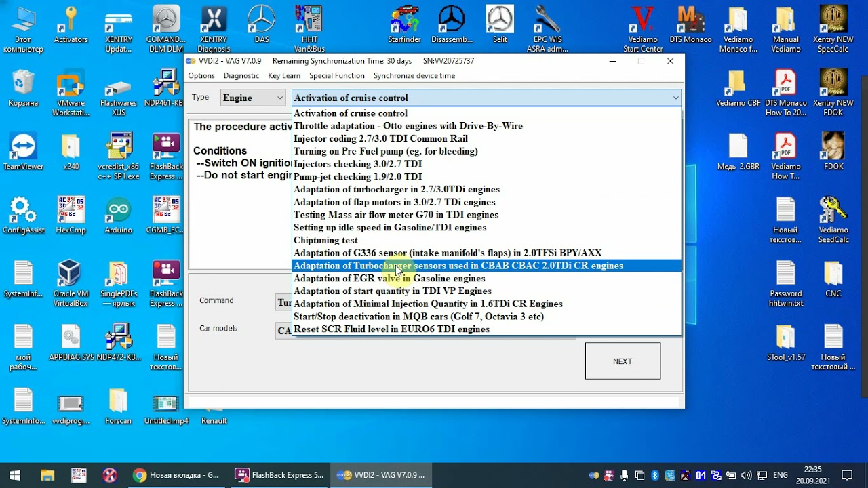This screenshot has height=488, width=868.
Task: Select Adaptation of Minimal Injection Quantity 1.6TDi
Action: pos(486,304)
